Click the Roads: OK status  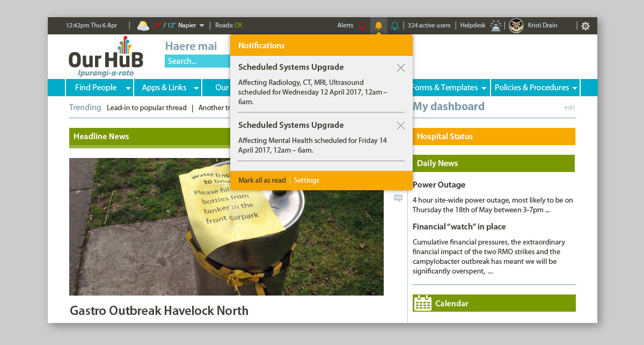pos(229,25)
